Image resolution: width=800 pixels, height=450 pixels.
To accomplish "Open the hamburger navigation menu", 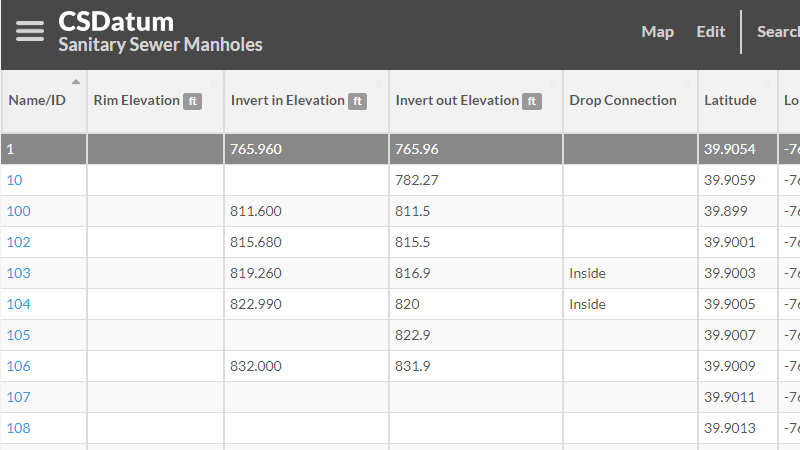I will (30, 32).
